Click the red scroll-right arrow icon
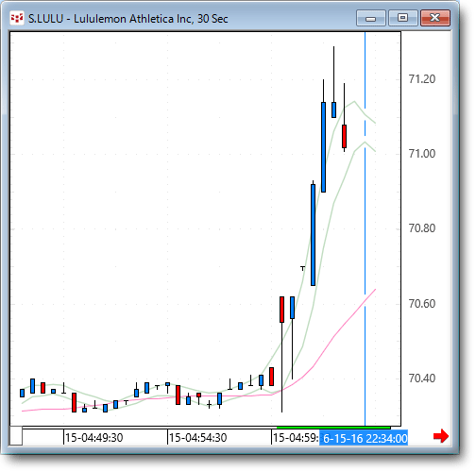 point(441,436)
